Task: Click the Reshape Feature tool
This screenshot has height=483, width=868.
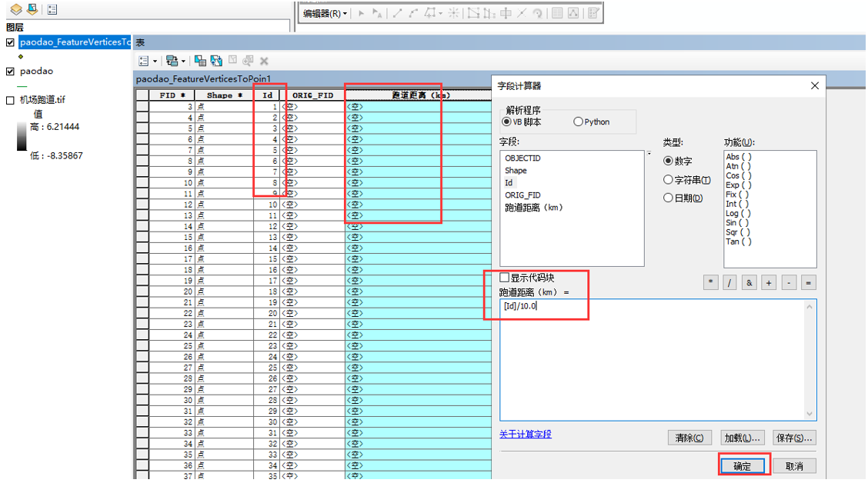Action: pyautogui.click(x=489, y=13)
